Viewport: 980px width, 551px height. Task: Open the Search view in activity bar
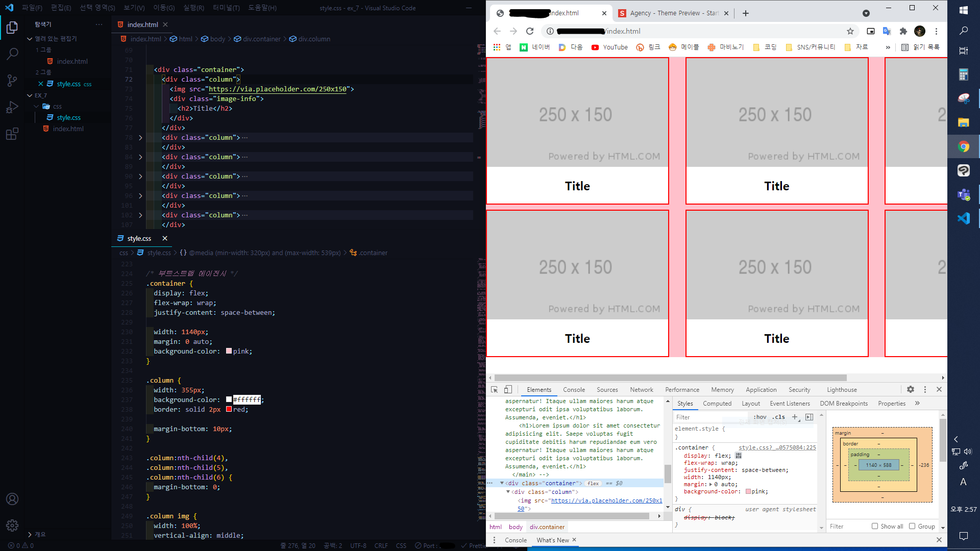pos(12,54)
